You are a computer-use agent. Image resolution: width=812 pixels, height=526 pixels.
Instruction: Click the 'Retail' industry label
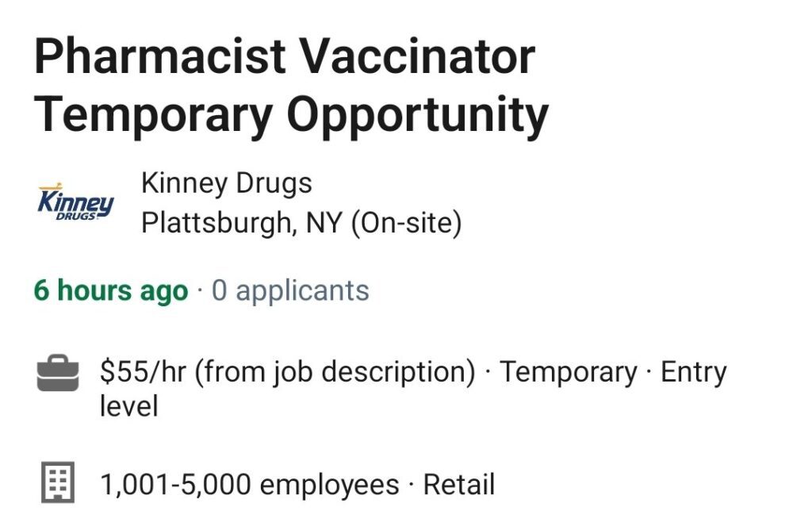point(459,485)
